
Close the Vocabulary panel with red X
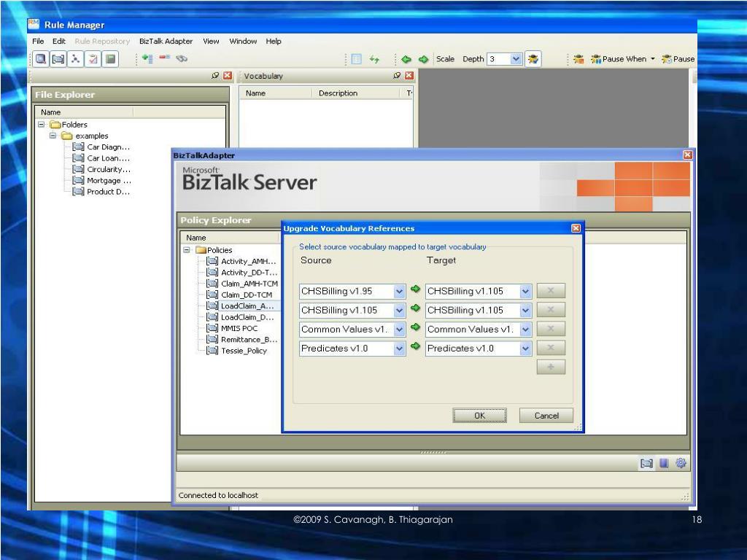click(x=409, y=76)
